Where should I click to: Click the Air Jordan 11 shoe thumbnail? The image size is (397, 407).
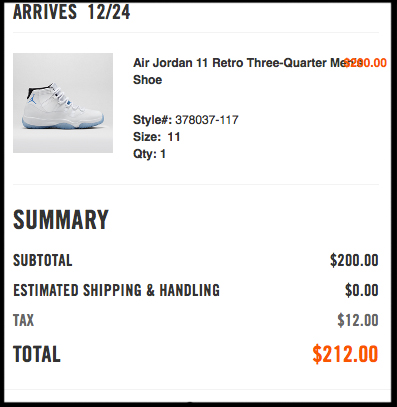click(x=63, y=103)
